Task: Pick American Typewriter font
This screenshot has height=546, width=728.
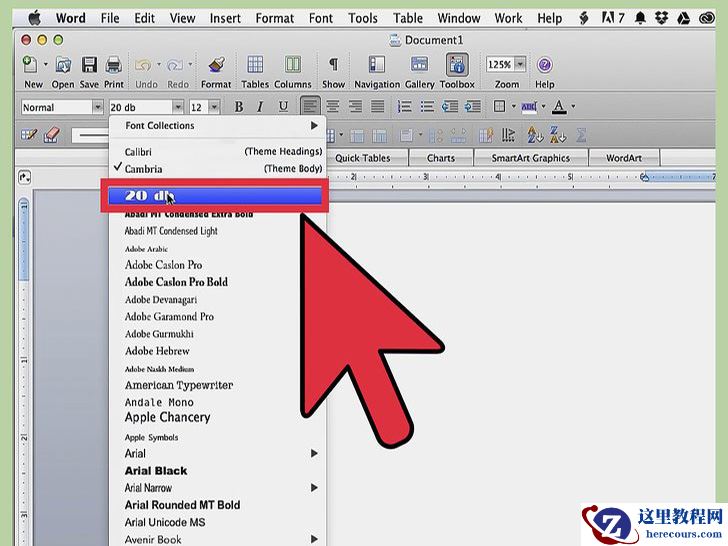Action: (179, 385)
